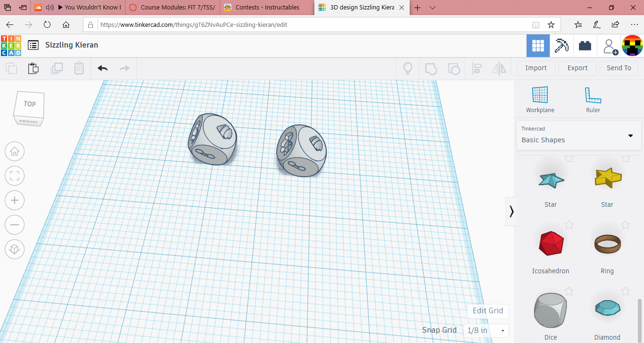Viewport: 644px width, 343px height.
Task: Click the Group shapes icon
Action: point(431,68)
